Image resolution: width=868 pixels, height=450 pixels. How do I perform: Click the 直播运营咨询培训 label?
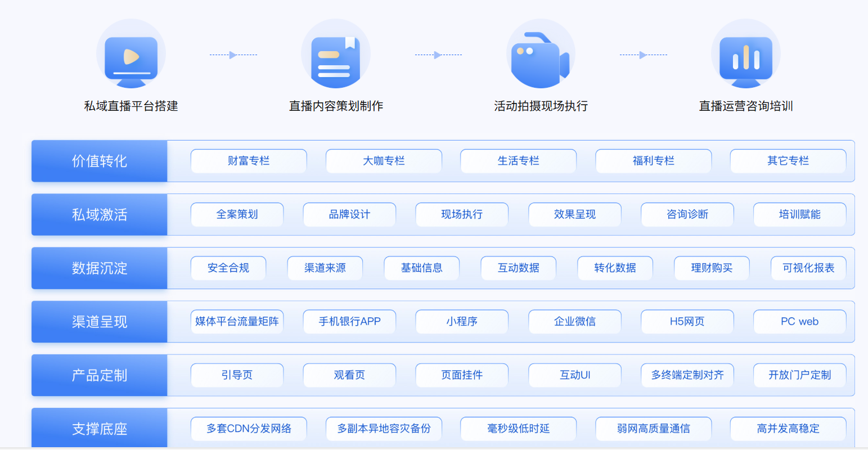(x=745, y=106)
